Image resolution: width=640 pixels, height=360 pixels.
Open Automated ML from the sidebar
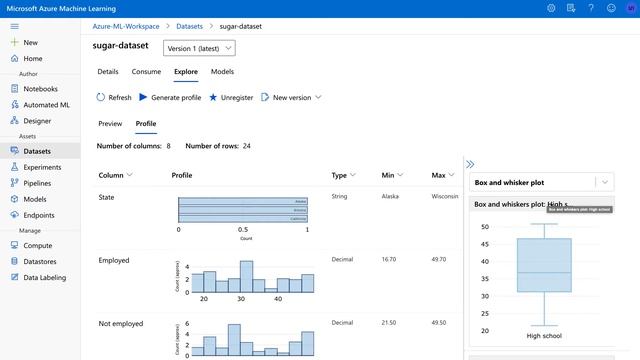point(47,105)
